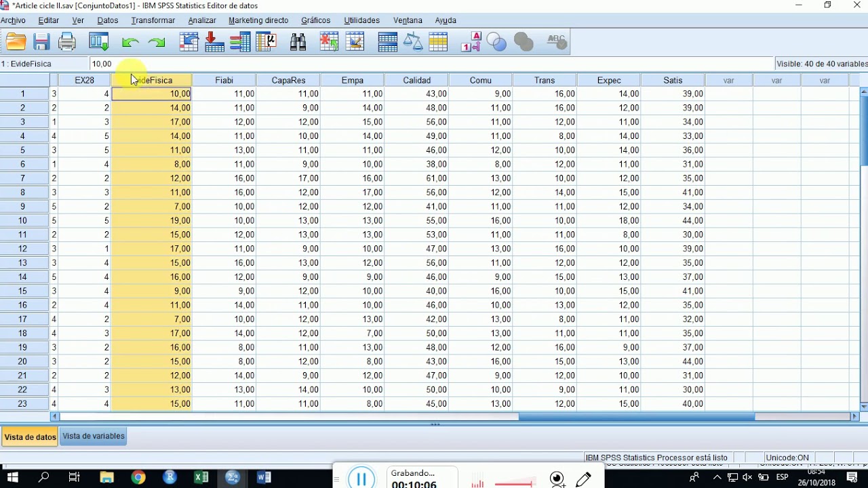868x488 pixels.
Task: Open Task View in the taskbar
Action: [75, 478]
